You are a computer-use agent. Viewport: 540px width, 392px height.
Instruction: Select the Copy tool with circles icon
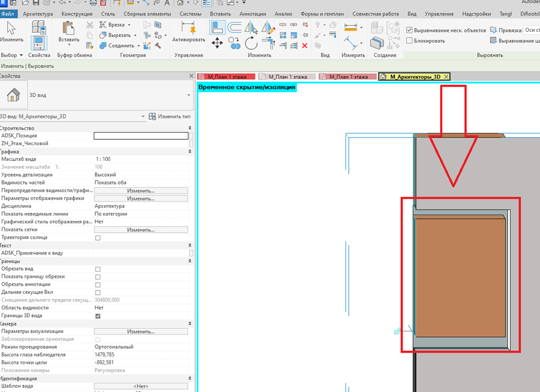(234, 43)
